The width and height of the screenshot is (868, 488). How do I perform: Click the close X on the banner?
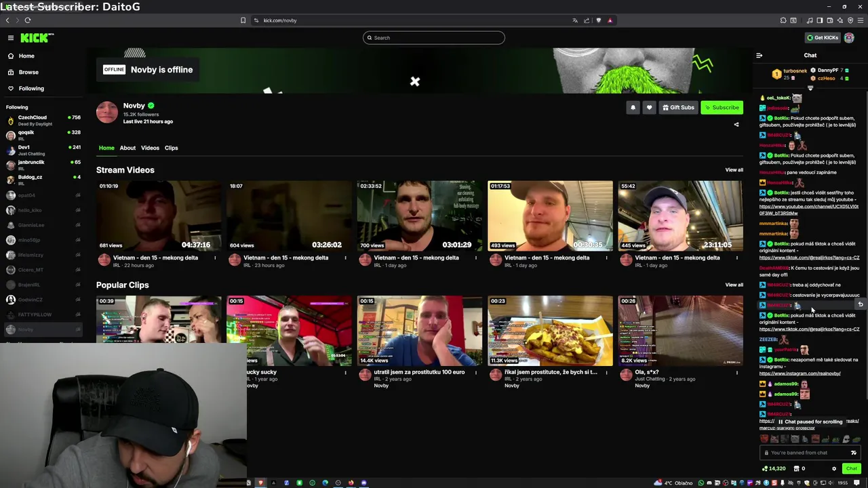tap(415, 81)
